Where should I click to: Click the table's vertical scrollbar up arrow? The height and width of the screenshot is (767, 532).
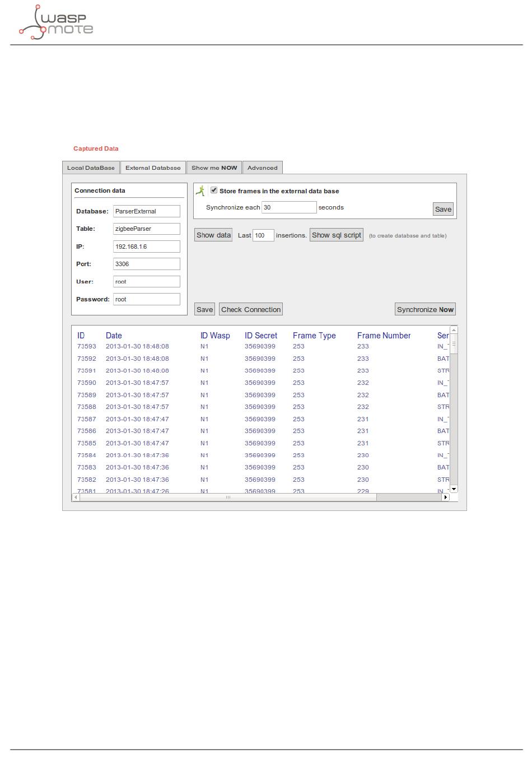click(x=454, y=330)
